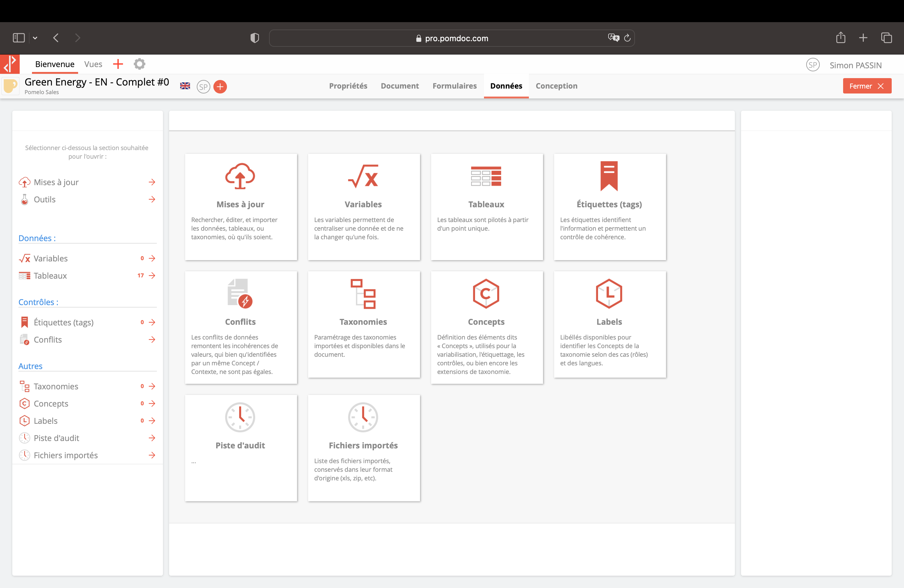Screen dimensions: 904x588
Task: Expand Outils arrow in sidebar
Action: (152, 199)
